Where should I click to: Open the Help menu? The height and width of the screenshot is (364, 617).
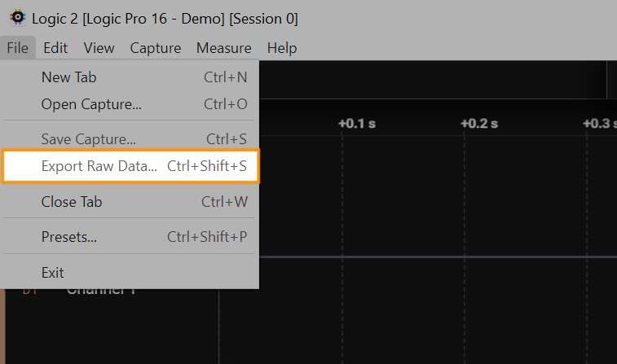coord(282,48)
